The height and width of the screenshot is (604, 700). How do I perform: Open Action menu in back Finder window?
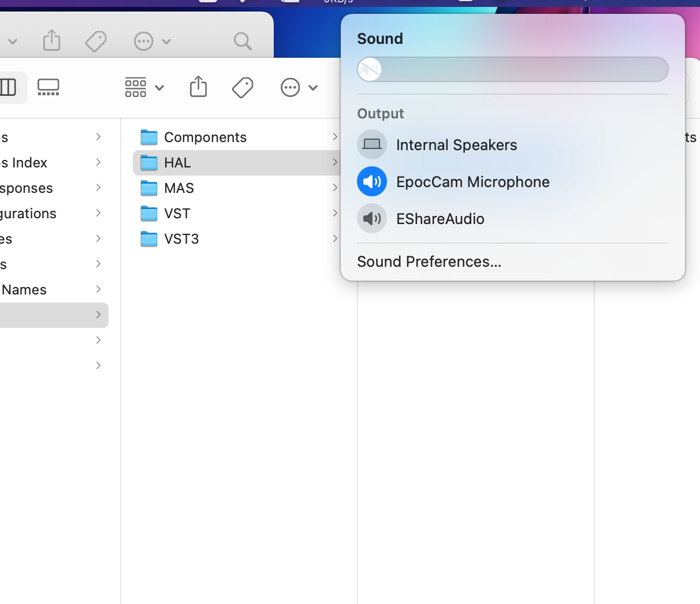click(143, 41)
